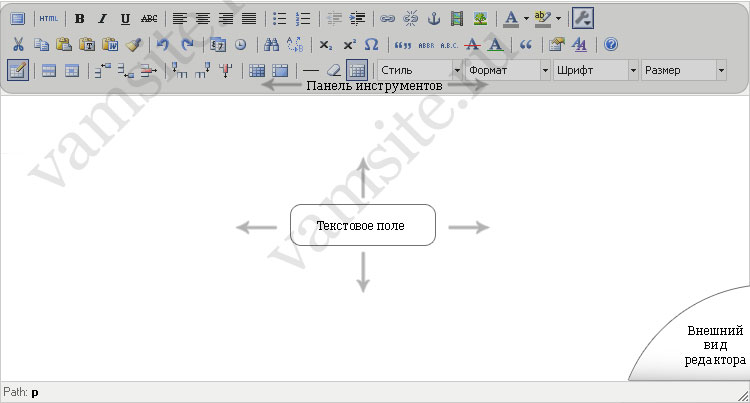
Task: Apply the text color A button
Action: 511,19
